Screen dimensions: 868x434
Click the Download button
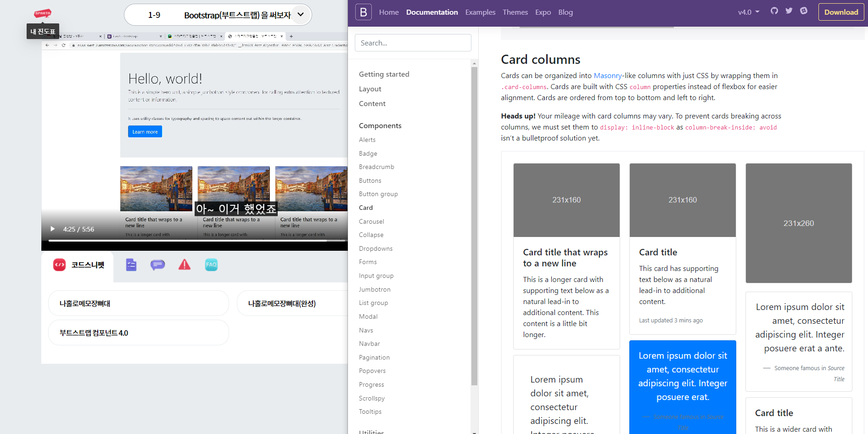[x=841, y=12]
